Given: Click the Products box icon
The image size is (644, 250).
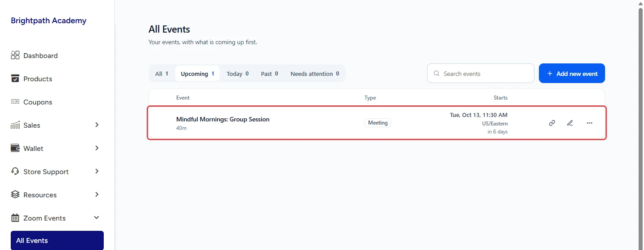Looking at the screenshot, I should [15, 79].
